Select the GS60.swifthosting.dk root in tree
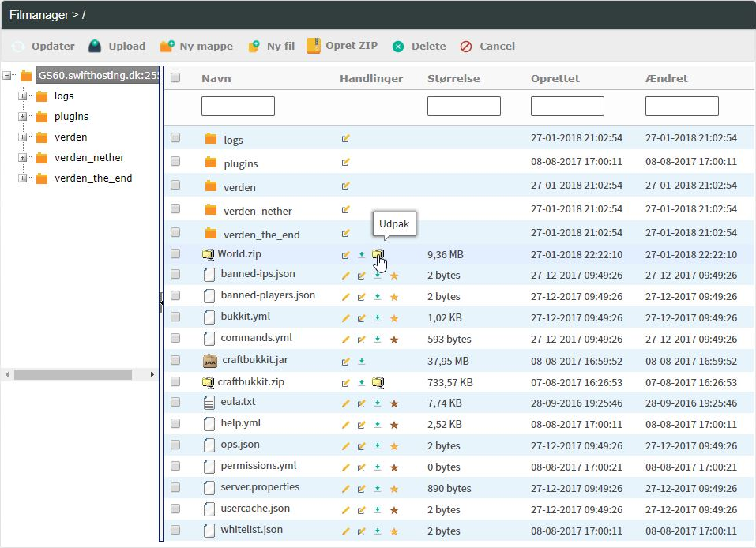756x548 pixels. [x=98, y=75]
